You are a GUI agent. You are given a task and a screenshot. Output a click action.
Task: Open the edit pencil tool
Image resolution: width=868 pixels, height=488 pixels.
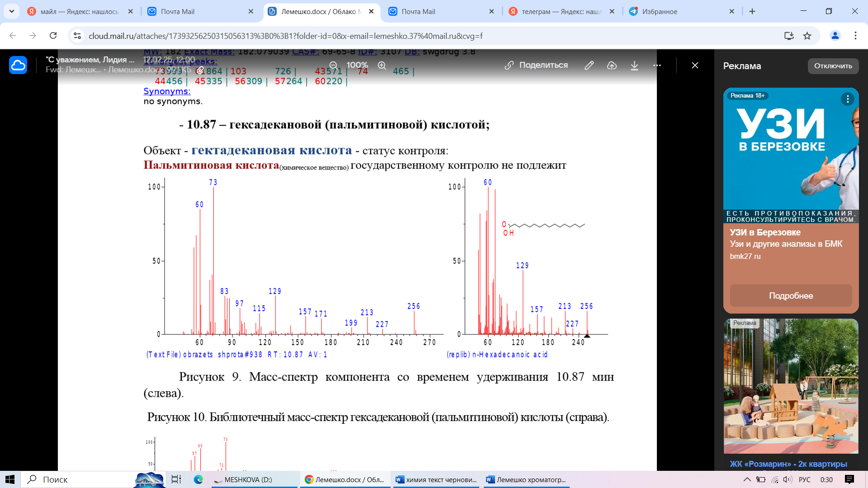[589, 66]
